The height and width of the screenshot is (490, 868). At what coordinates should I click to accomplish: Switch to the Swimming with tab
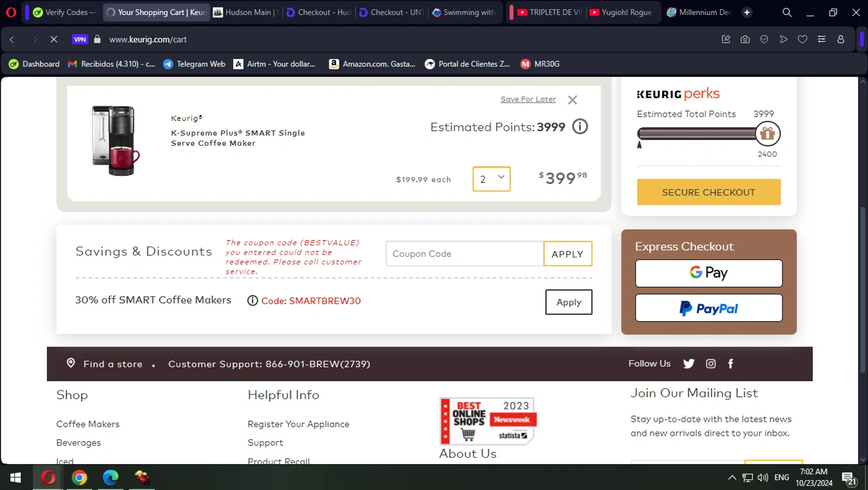pos(464,12)
